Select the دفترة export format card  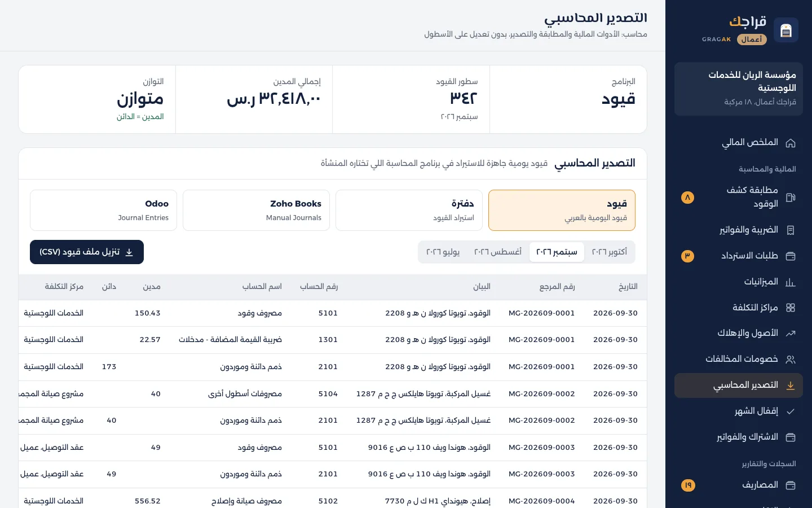(409, 211)
